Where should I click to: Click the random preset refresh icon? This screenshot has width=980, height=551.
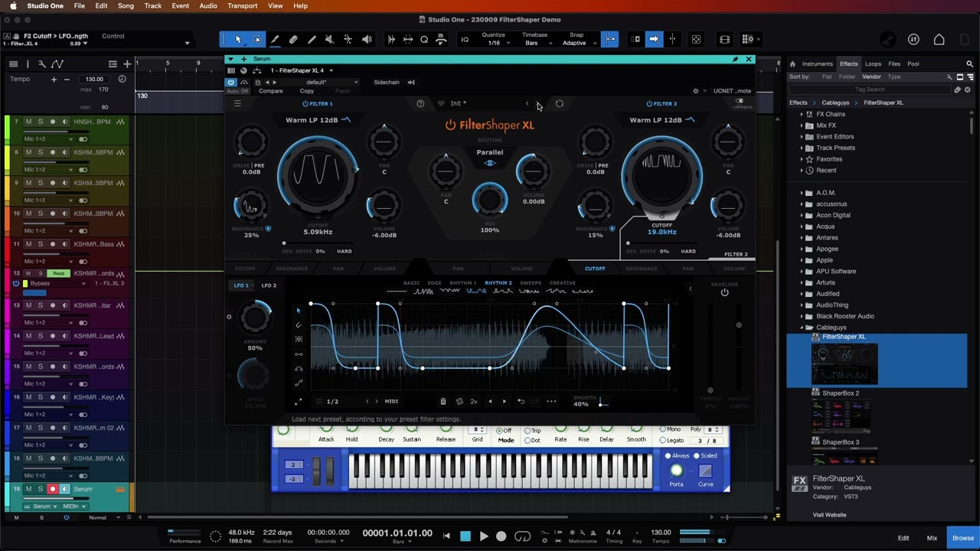(x=559, y=103)
